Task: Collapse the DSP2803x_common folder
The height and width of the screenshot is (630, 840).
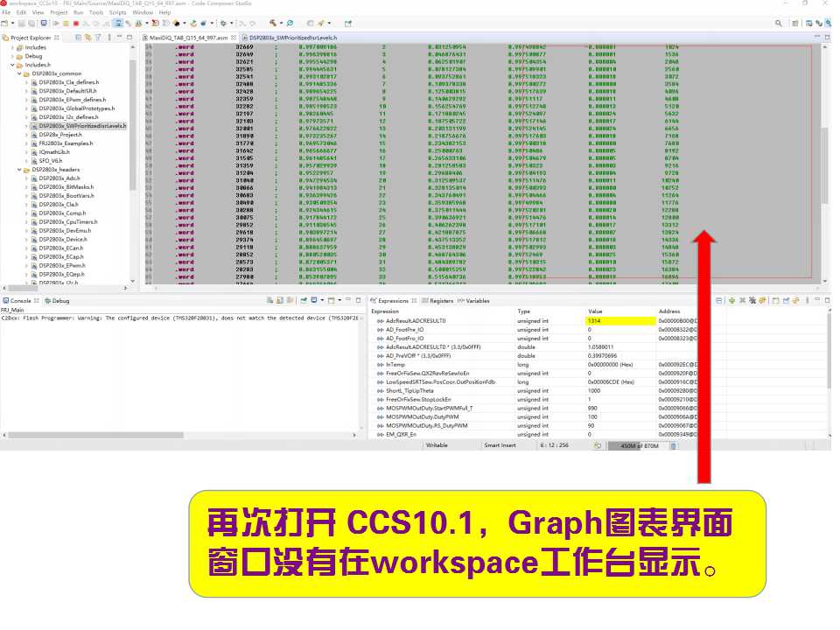Action: (x=19, y=73)
